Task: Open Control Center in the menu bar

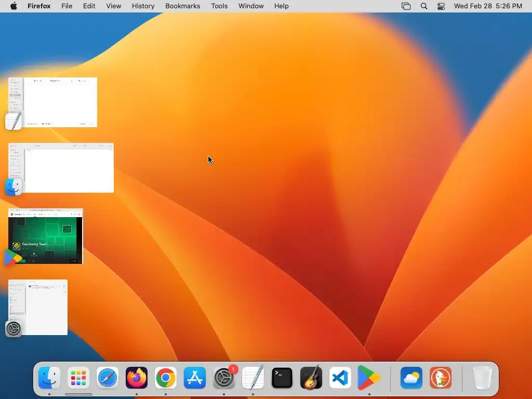Action: 441,6
